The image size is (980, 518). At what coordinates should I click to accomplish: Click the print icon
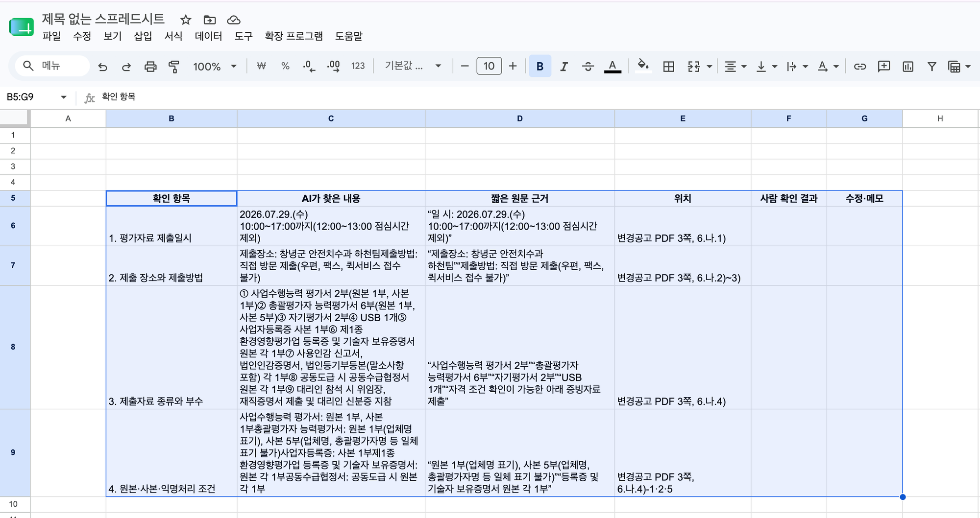150,67
